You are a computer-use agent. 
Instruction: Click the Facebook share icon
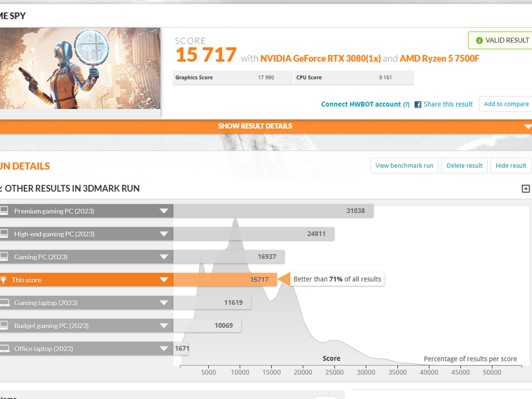418,104
